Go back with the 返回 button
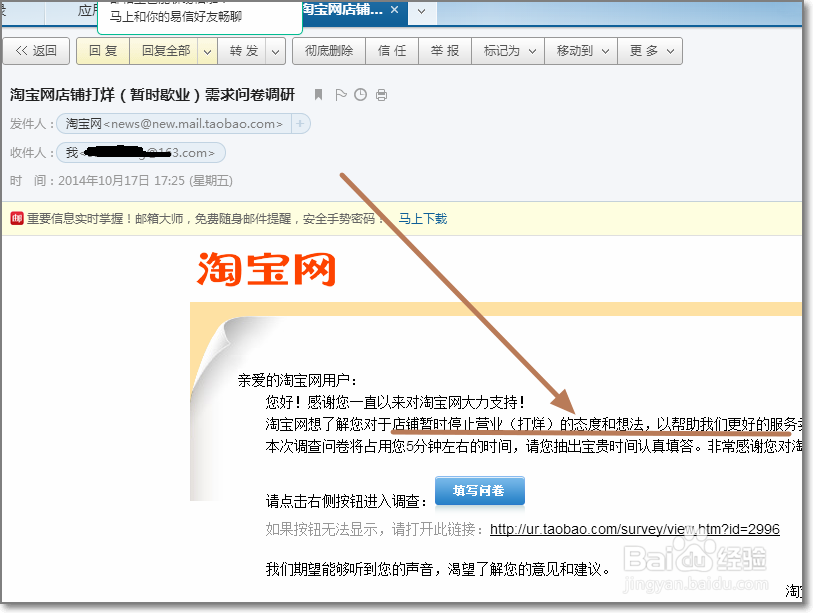 click(x=36, y=51)
